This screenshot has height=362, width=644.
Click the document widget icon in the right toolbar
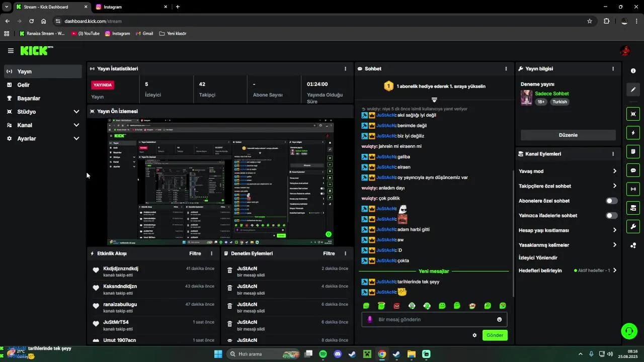[633, 151]
